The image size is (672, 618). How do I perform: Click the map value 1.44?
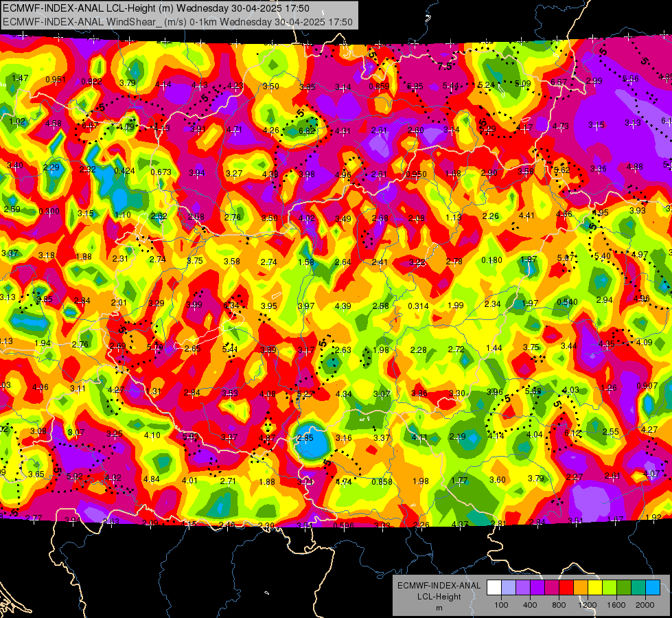[494, 348]
